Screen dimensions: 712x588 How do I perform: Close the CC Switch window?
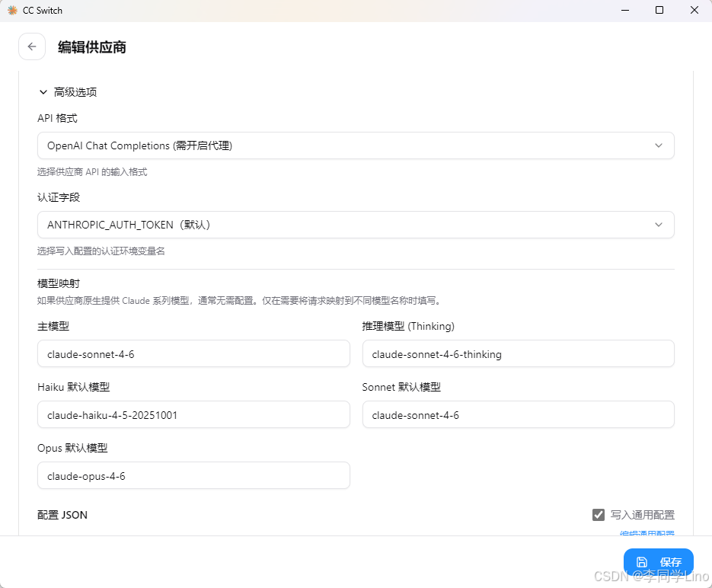click(x=694, y=10)
